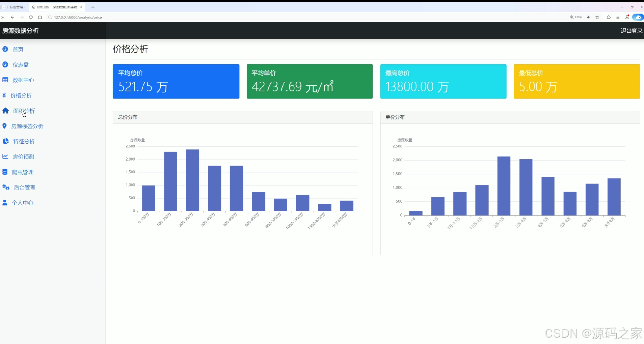Switch to the 价格分析 房源数据分析系统 tab

(57, 7)
